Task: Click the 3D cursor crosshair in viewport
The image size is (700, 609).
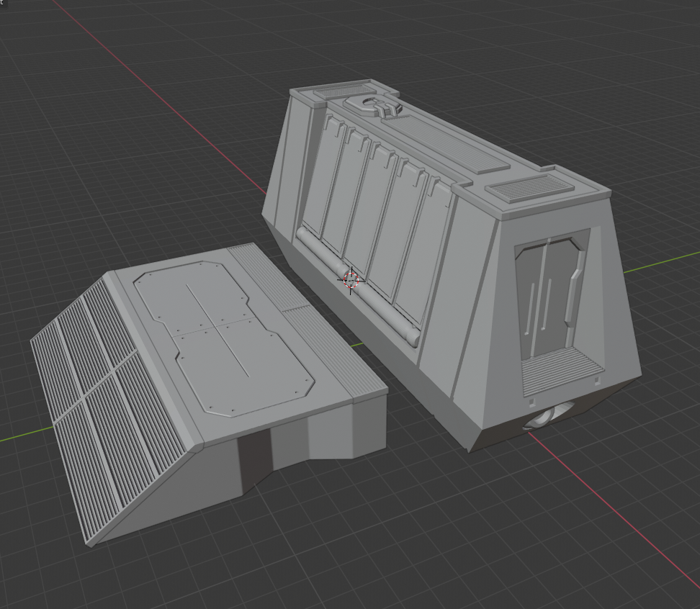Action: [x=351, y=280]
